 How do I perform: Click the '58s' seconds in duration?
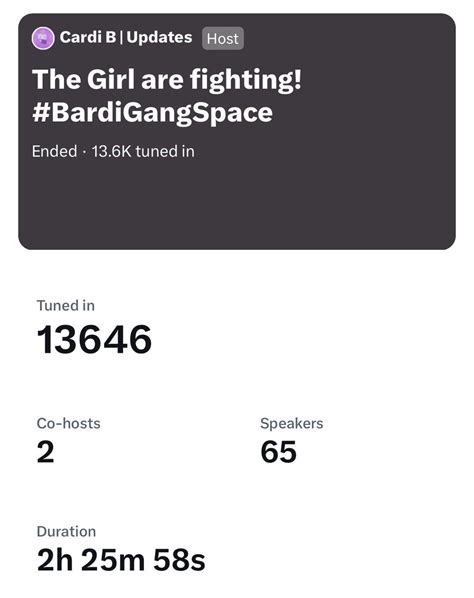pos(179,560)
